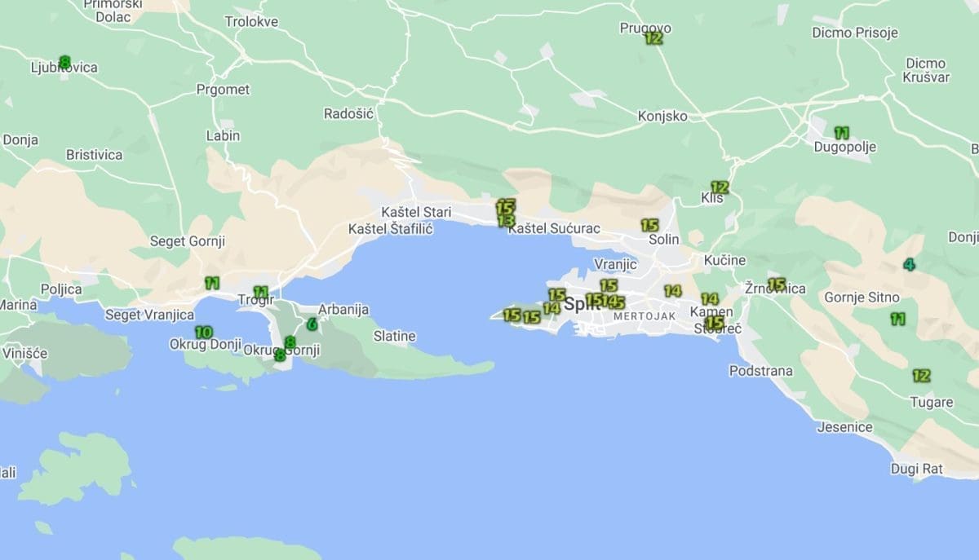Open the 11 marker above Dugopolje
979x560 pixels.
pyautogui.click(x=841, y=132)
